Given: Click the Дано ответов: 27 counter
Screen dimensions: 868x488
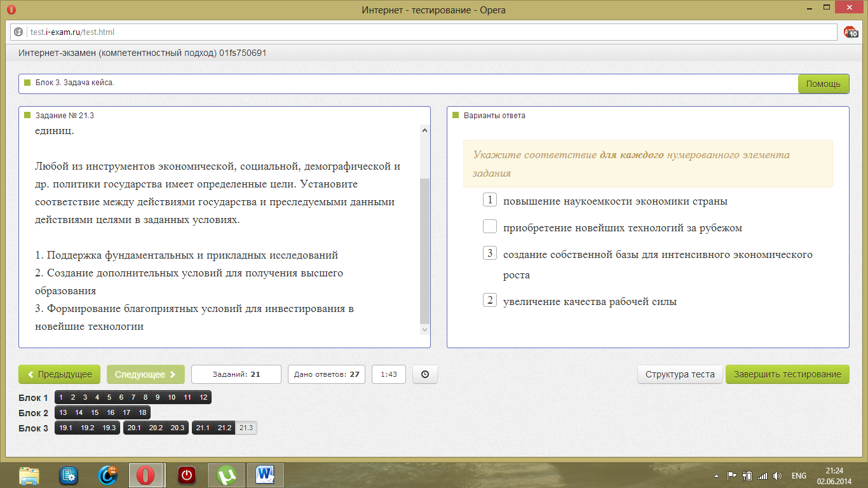Looking at the screenshot, I should 327,375.
